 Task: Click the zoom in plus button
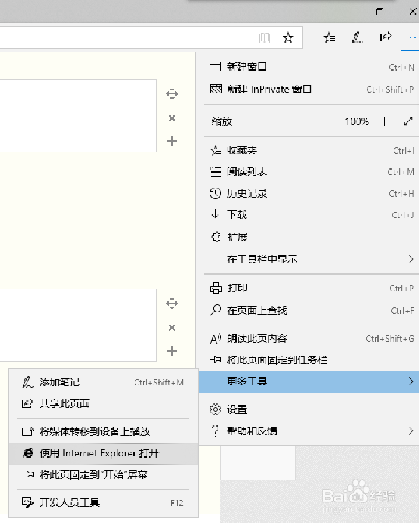(384, 121)
